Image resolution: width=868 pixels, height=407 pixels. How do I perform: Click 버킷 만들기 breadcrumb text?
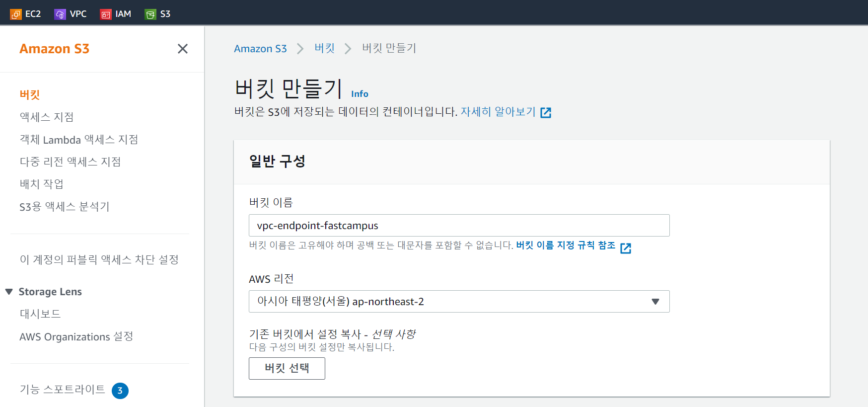click(x=389, y=48)
